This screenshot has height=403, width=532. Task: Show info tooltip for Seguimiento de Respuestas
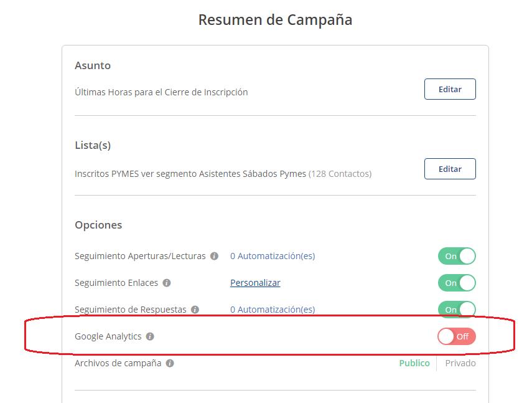[x=195, y=310]
